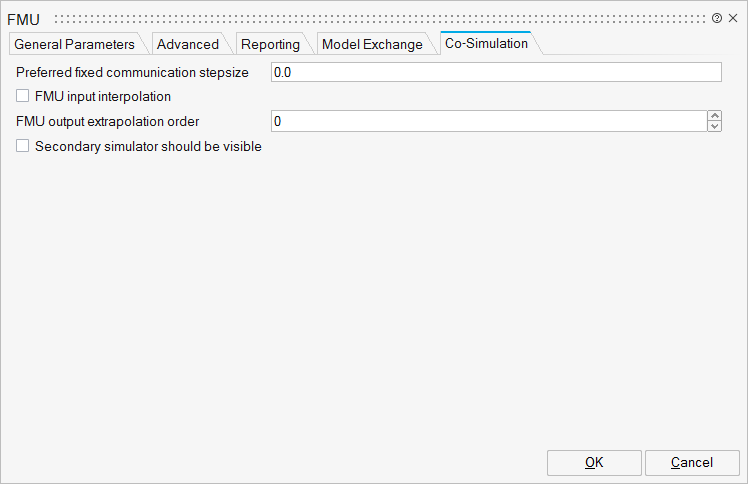Click the empty panel area below the checkboxes
748x484 pixels.
pos(373,300)
